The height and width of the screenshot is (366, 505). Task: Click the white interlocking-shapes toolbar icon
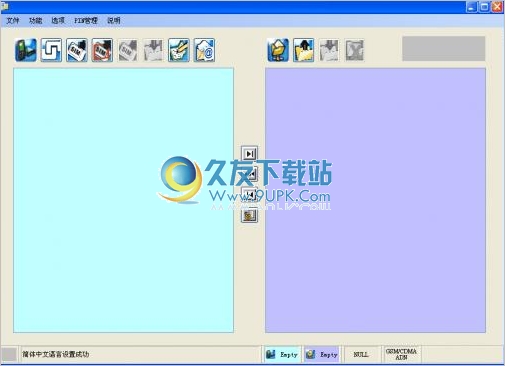pos(51,50)
